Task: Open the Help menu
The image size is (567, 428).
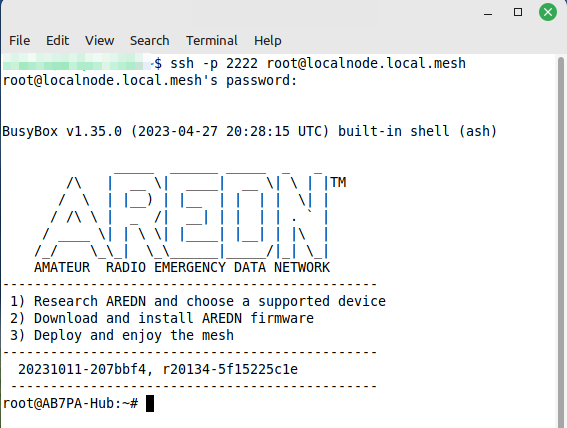Action: pos(268,40)
